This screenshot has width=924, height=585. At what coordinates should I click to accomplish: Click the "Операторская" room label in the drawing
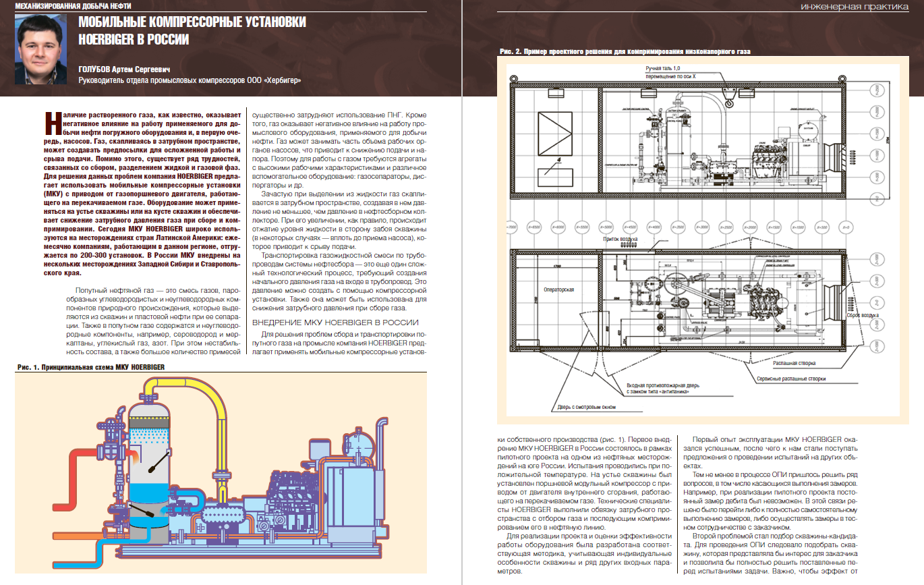(x=559, y=289)
